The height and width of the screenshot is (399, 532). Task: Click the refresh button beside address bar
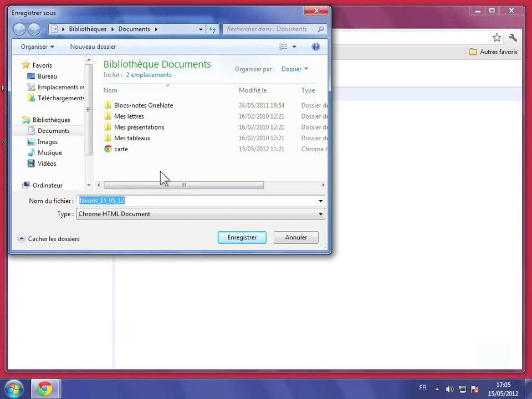pyautogui.click(x=213, y=29)
